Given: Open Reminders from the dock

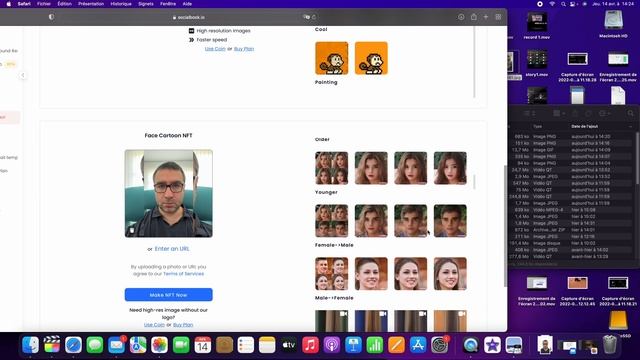Looking at the screenshot, I should pyautogui.click(x=246, y=345).
